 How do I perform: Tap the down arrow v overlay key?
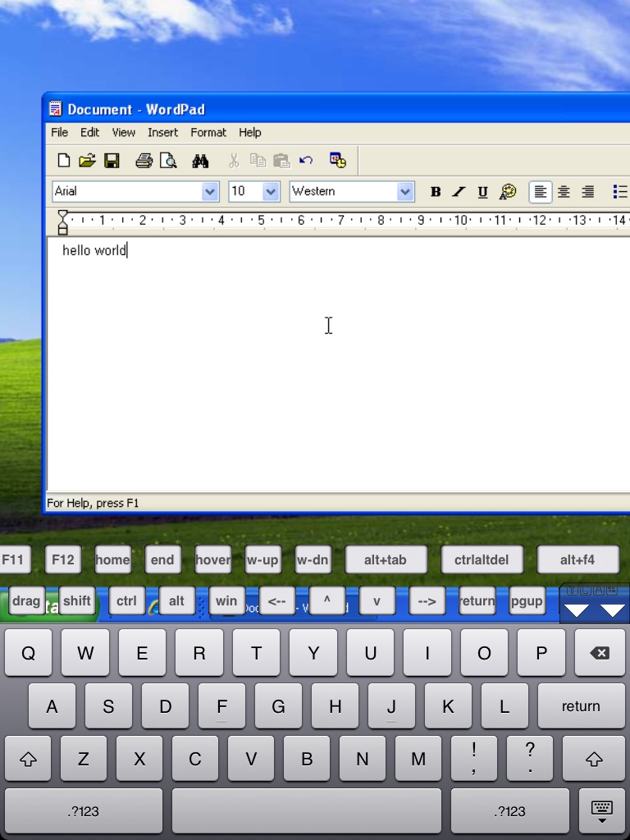point(377,600)
